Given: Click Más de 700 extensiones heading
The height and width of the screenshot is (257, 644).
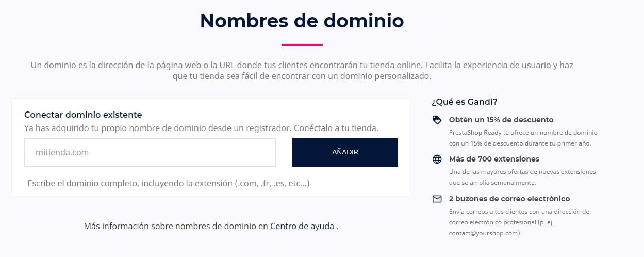Looking at the screenshot, I should coord(494,159).
